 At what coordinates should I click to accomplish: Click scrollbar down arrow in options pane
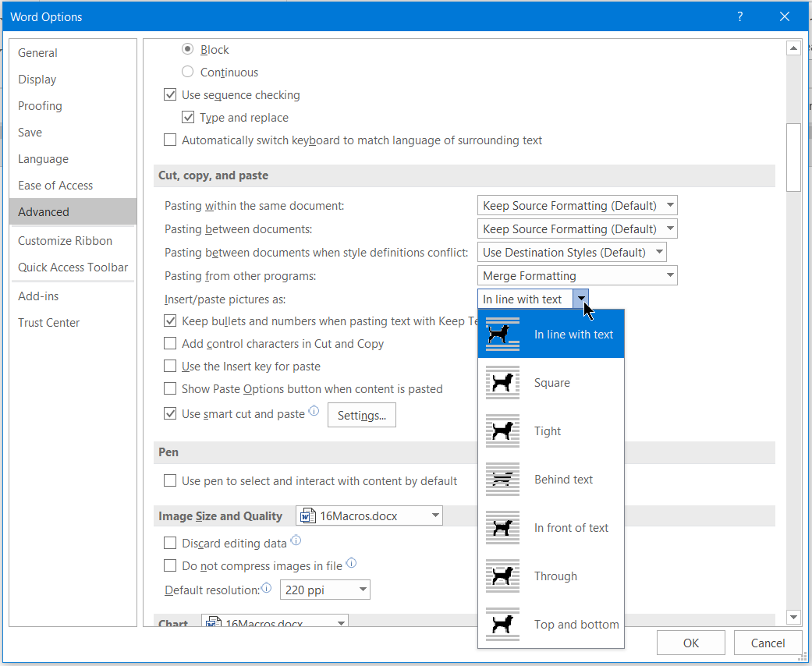click(793, 617)
